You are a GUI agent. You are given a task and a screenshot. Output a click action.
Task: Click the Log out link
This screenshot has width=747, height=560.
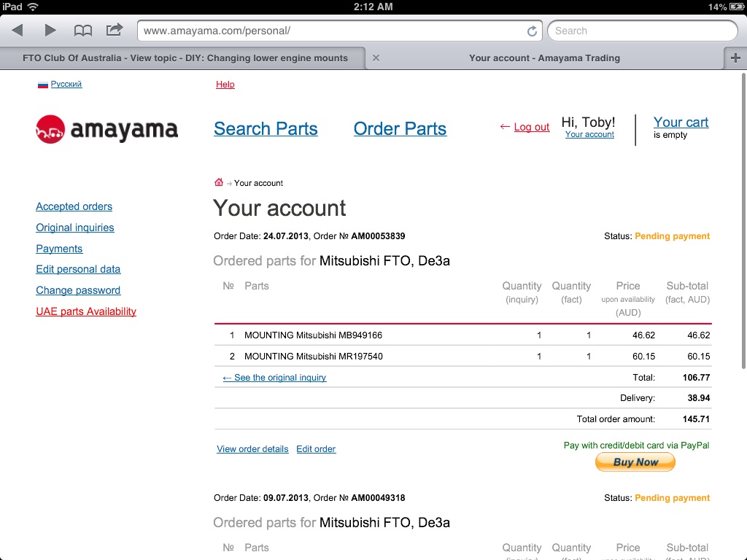tap(532, 127)
